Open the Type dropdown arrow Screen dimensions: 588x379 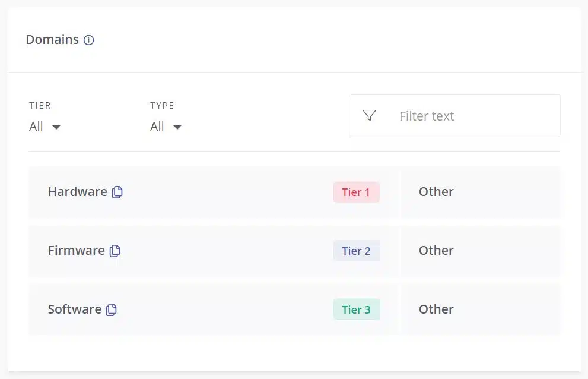click(x=177, y=127)
